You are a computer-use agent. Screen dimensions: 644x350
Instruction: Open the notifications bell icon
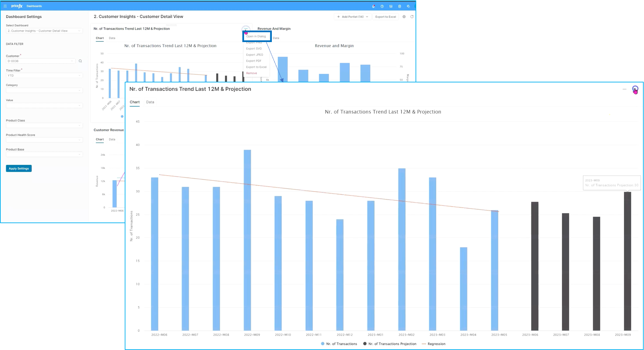374,6
